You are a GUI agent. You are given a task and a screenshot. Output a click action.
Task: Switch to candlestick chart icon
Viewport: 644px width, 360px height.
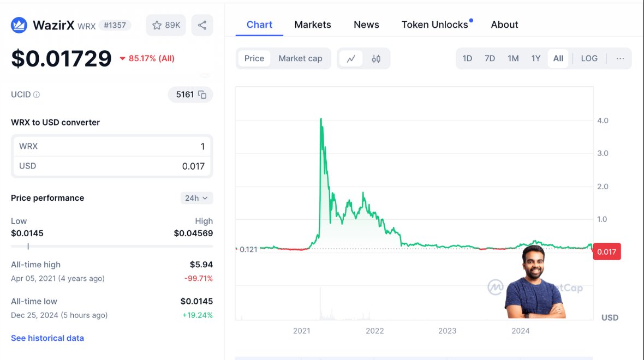(x=376, y=59)
